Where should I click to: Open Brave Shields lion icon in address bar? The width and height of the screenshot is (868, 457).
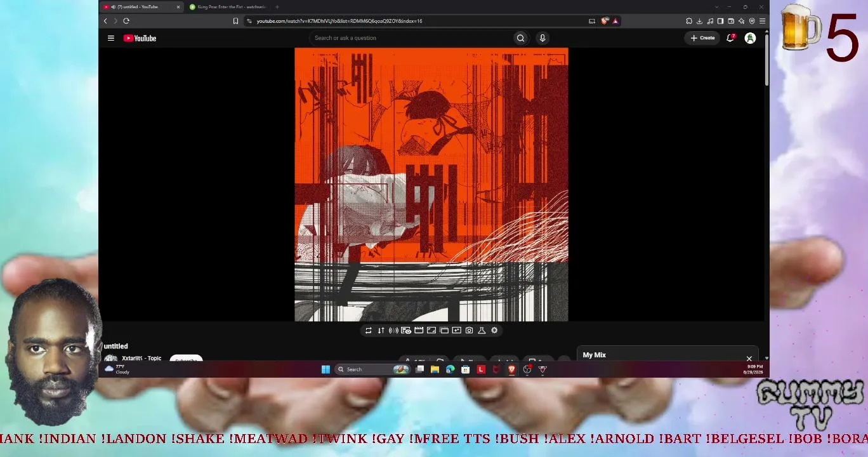605,21
